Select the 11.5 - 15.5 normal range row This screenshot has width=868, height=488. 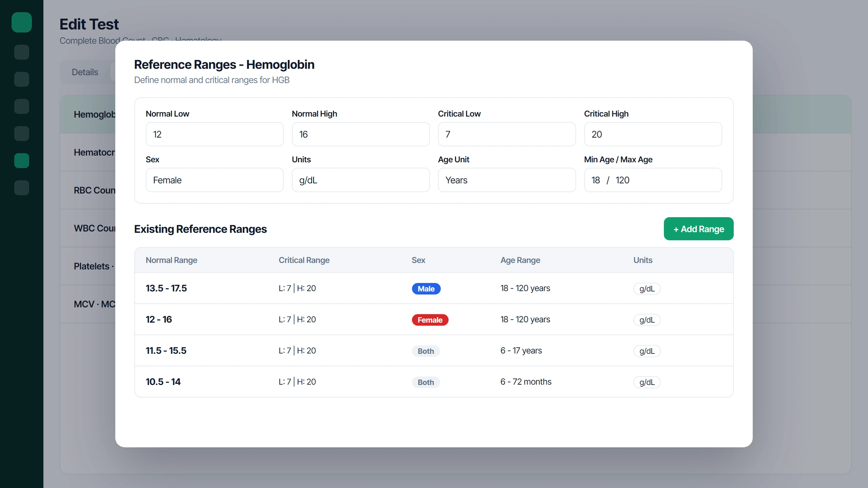tap(434, 350)
